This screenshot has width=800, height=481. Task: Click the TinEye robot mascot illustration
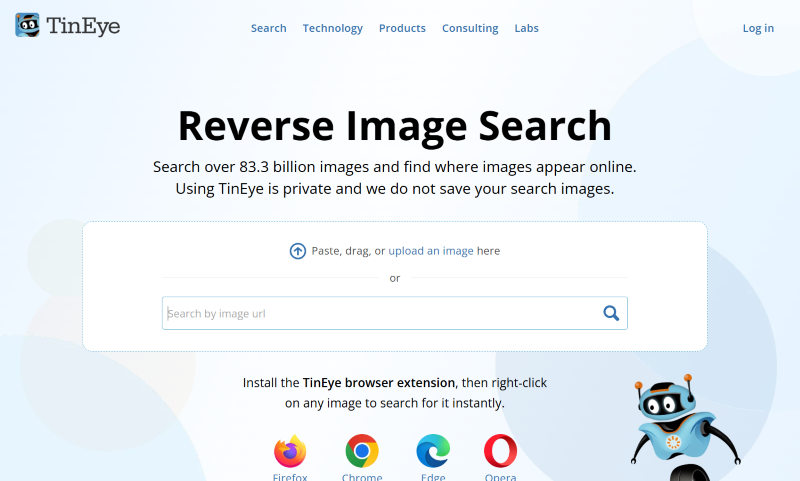(x=684, y=427)
